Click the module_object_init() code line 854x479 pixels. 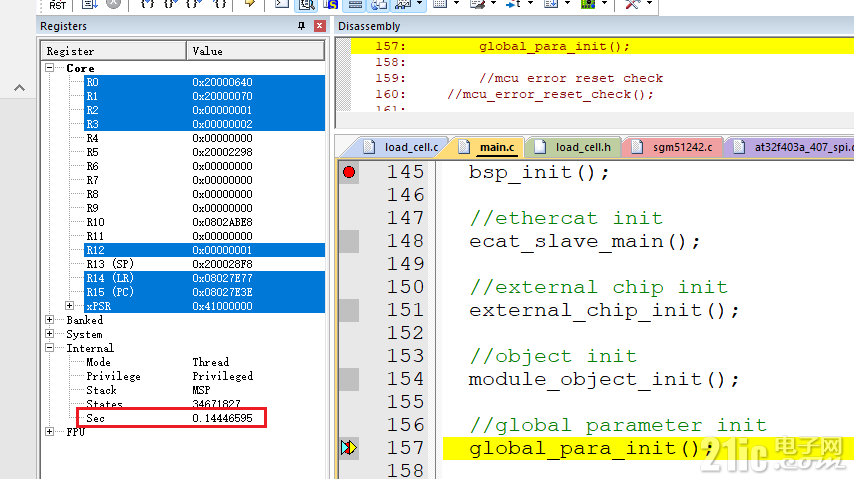pos(603,379)
